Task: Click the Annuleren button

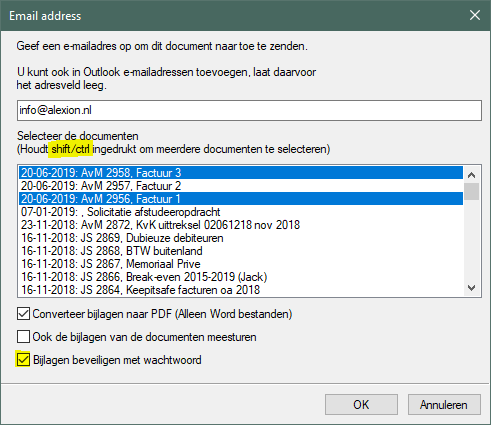Action: pyautogui.click(x=444, y=405)
